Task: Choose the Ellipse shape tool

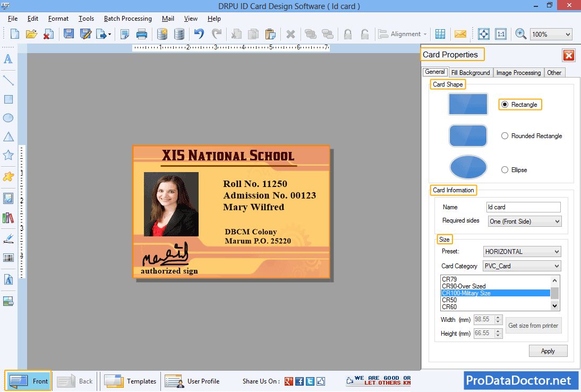Action: point(8,118)
